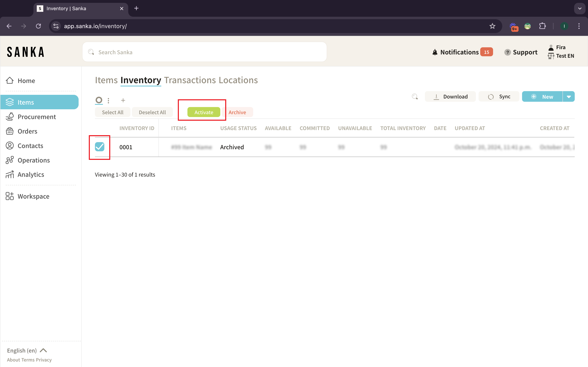Open the view options three-dot menu
Viewport: 588px width, 367px height.
(x=108, y=100)
